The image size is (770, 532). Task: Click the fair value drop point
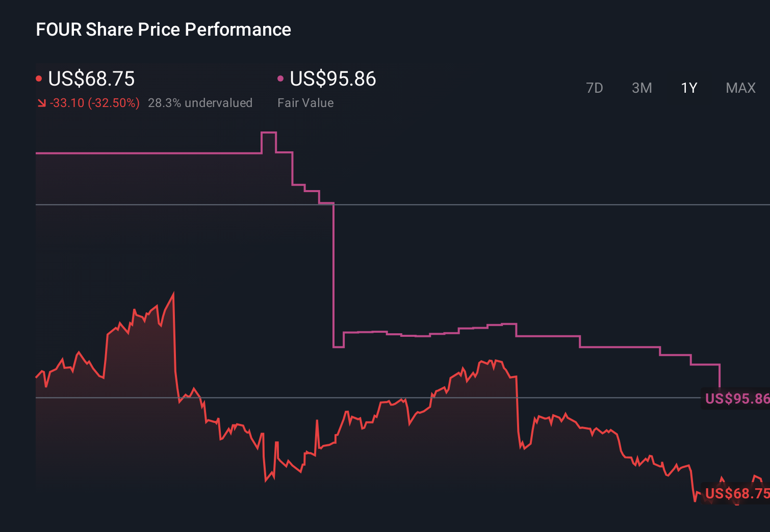tap(334, 275)
